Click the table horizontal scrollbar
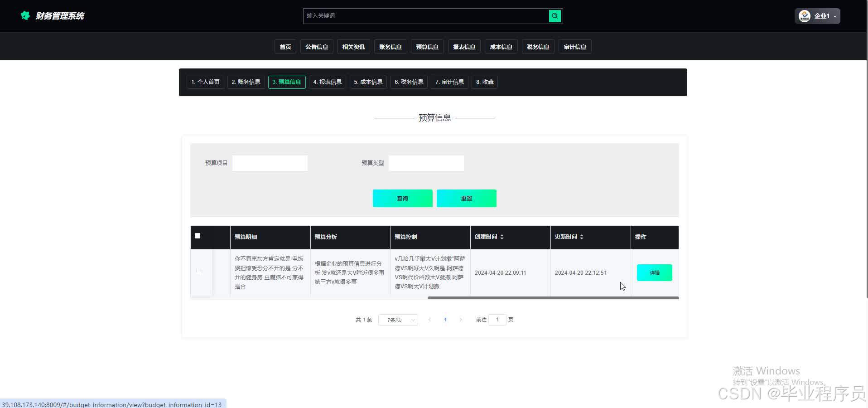Viewport: 868px width, 408px height. tap(553, 298)
